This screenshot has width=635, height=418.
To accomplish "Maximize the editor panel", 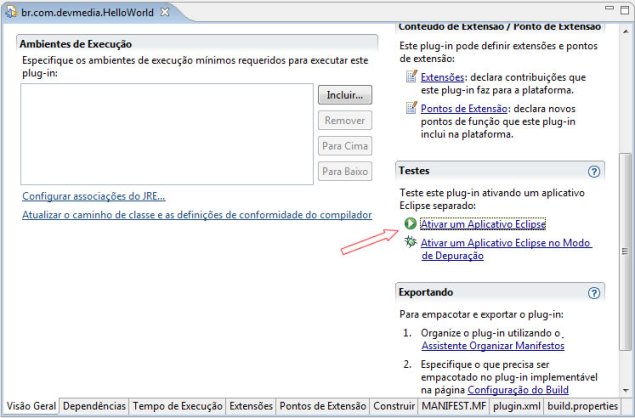I will tap(625, 11).
